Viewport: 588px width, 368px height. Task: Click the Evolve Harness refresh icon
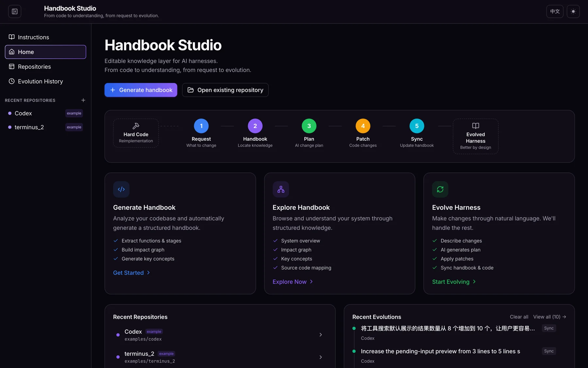pyautogui.click(x=440, y=189)
